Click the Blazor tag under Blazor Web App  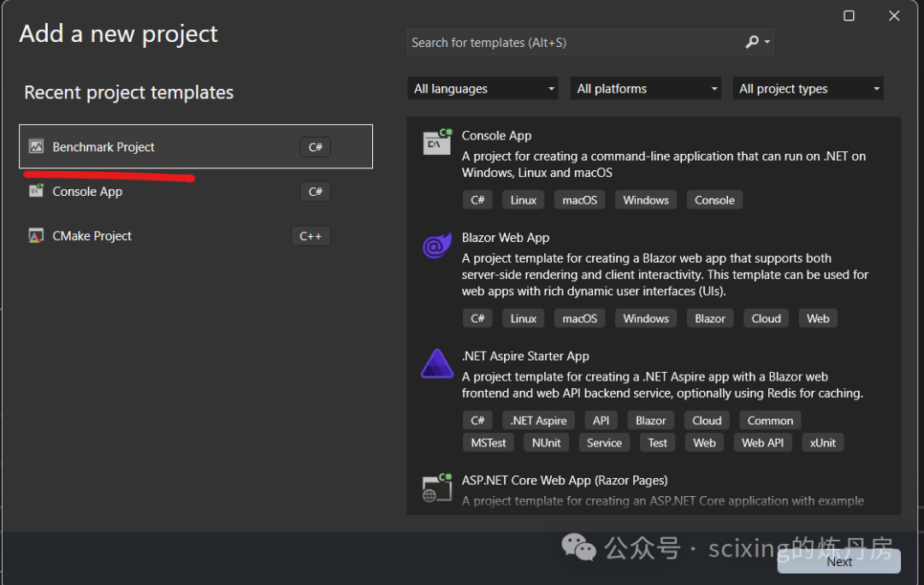click(x=709, y=318)
